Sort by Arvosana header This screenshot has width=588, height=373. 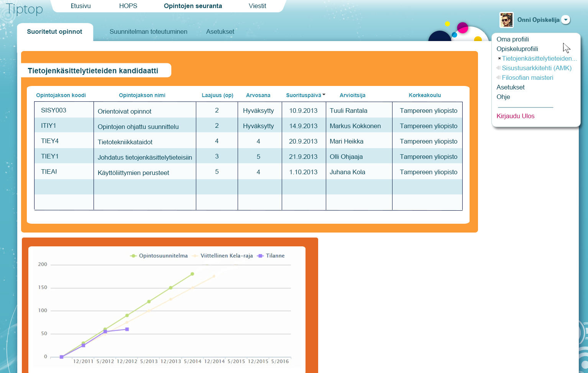click(x=258, y=95)
